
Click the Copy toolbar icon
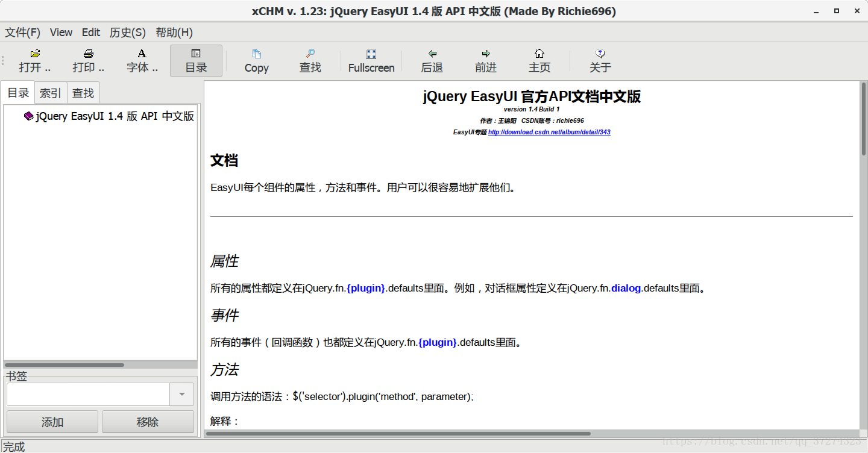coord(256,54)
